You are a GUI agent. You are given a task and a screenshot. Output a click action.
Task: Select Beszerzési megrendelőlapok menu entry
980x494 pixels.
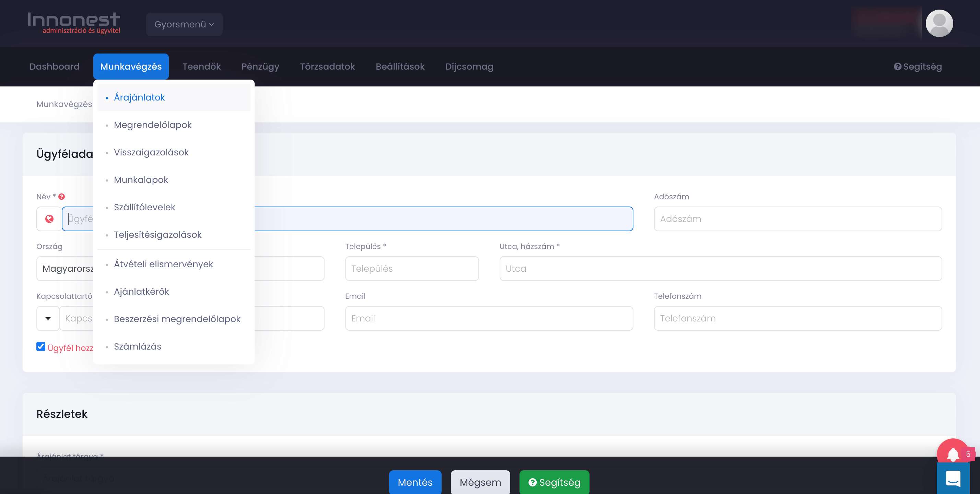(174, 319)
